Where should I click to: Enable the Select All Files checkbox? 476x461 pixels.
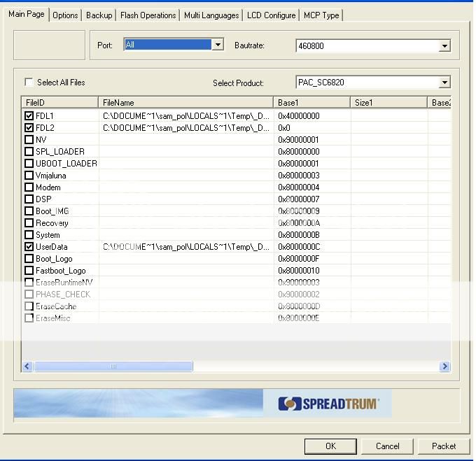click(29, 83)
